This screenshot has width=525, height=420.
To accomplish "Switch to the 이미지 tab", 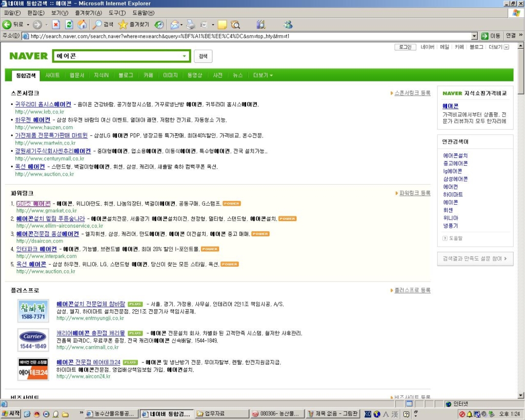I will (170, 75).
